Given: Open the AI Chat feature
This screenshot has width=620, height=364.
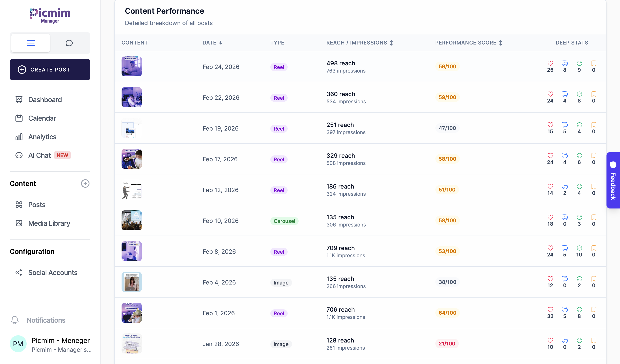Looking at the screenshot, I should 39,155.
